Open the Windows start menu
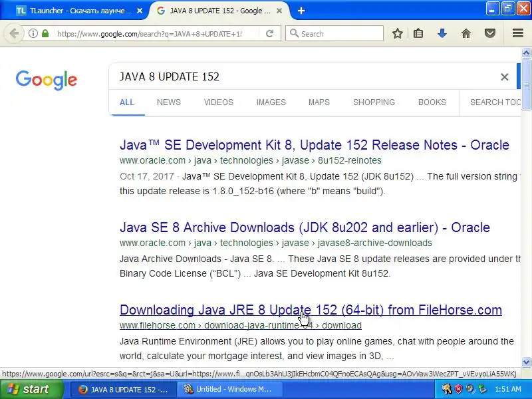This screenshot has height=399, width=532. coord(31,389)
